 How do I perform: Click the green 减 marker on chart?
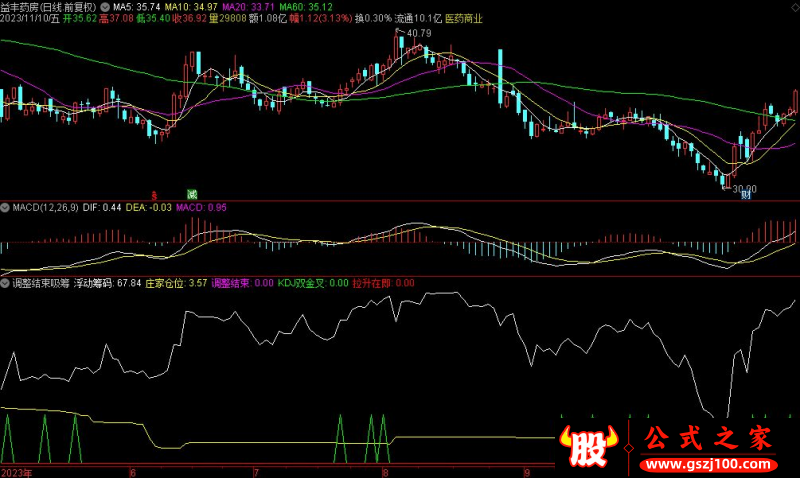191,193
